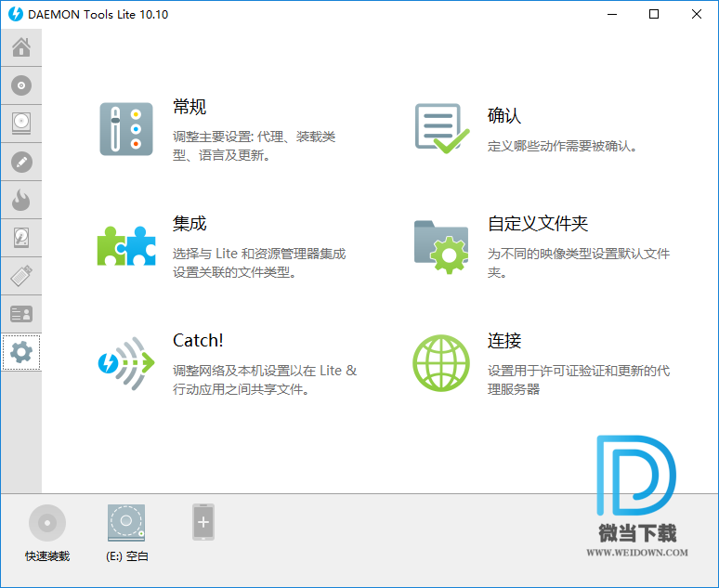Open the 常规 settings heading

pos(190,107)
